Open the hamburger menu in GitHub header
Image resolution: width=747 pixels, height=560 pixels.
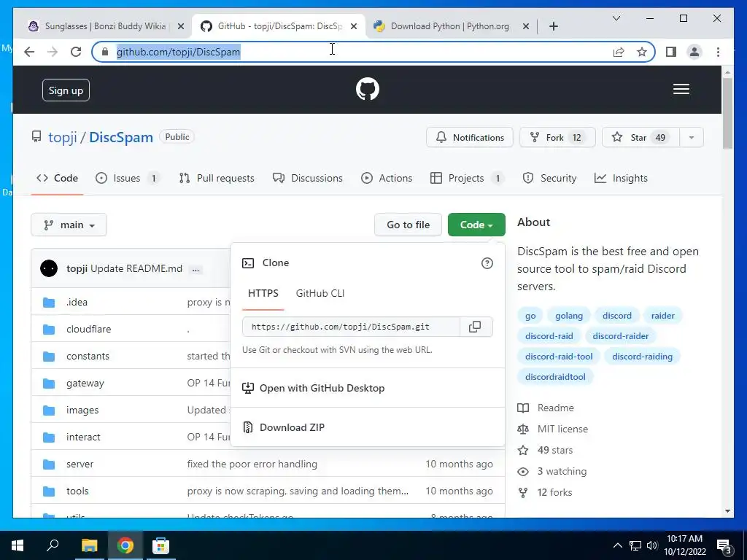681,89
